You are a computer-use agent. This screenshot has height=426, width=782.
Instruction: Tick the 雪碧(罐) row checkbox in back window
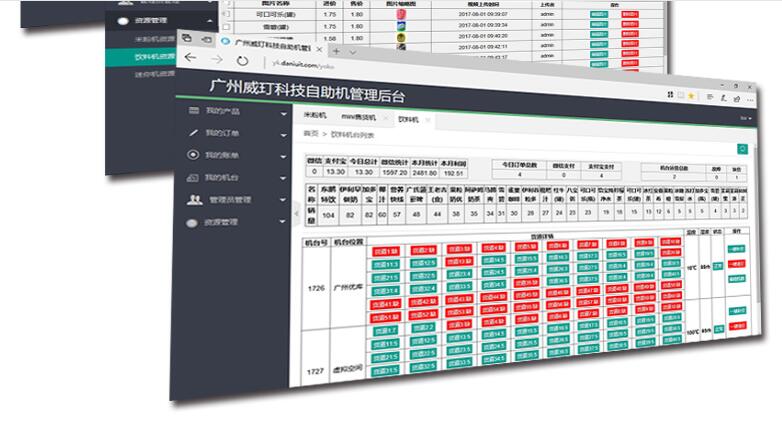tap(226, 26)
